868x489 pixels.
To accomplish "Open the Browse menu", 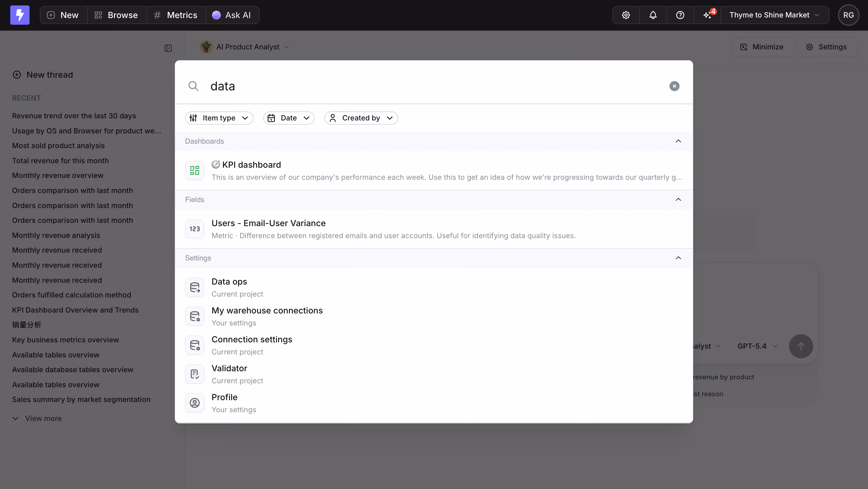I will pos(116,15).
